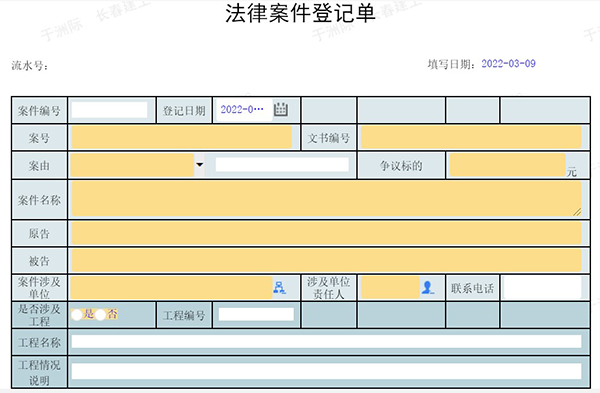Click the 工程编号 input field
The height and width of the screenshot is (393, 600).
[x=256, y=315]
